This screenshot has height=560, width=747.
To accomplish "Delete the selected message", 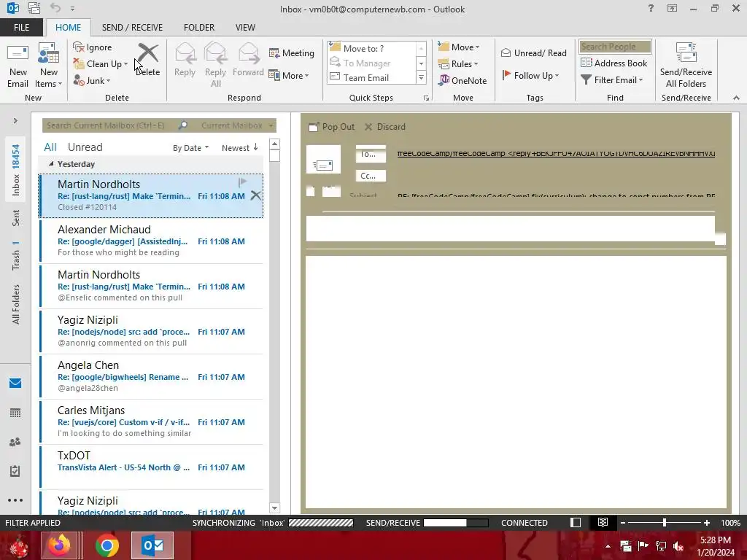I will pyautogui.click(x=147, y=60).
